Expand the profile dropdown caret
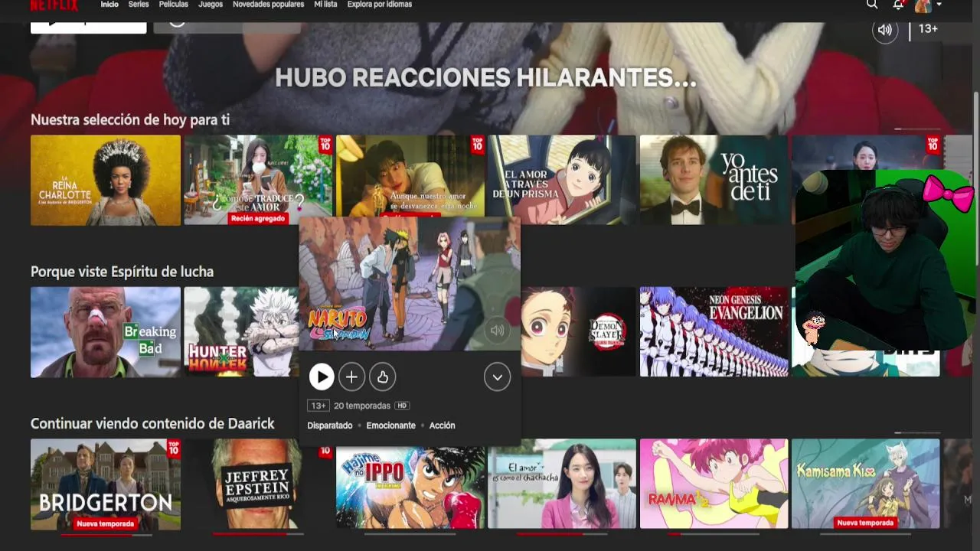Screen dimensions: 980x551 pyautogui.click(x=939, y=5)
